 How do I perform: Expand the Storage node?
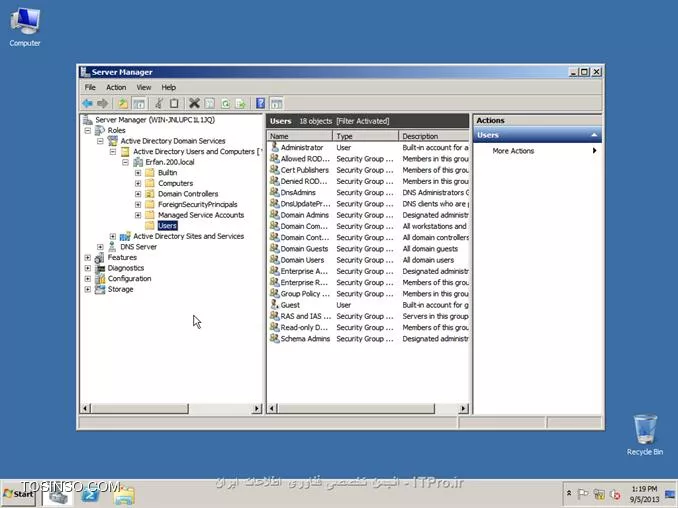(x=88, y=289)
